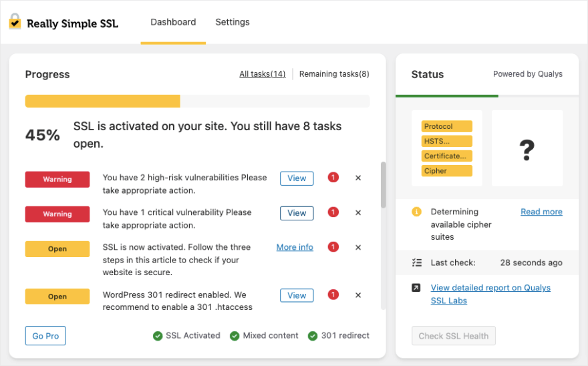Open the Dashboard tab
Screen dimensions: 588x366
coord(173,22)
